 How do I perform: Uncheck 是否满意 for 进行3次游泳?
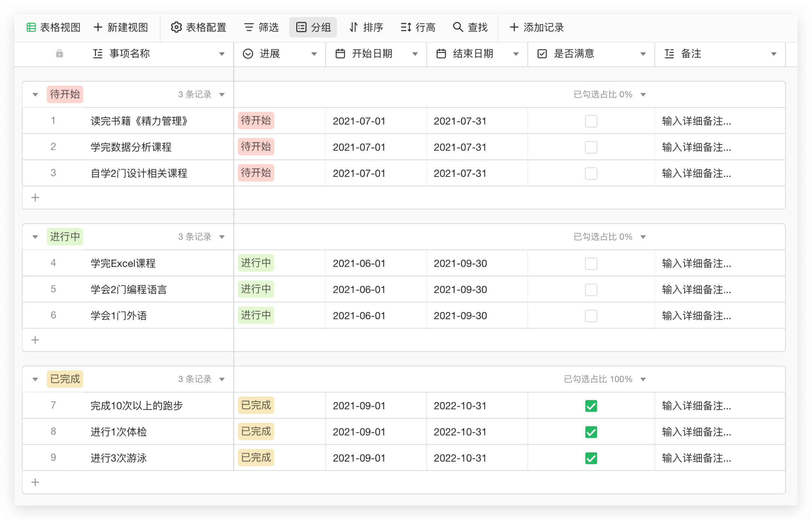[591, 458]
